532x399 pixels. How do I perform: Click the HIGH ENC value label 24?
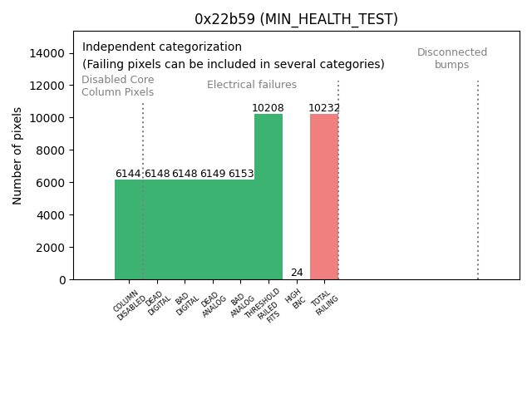coord(297,273)
